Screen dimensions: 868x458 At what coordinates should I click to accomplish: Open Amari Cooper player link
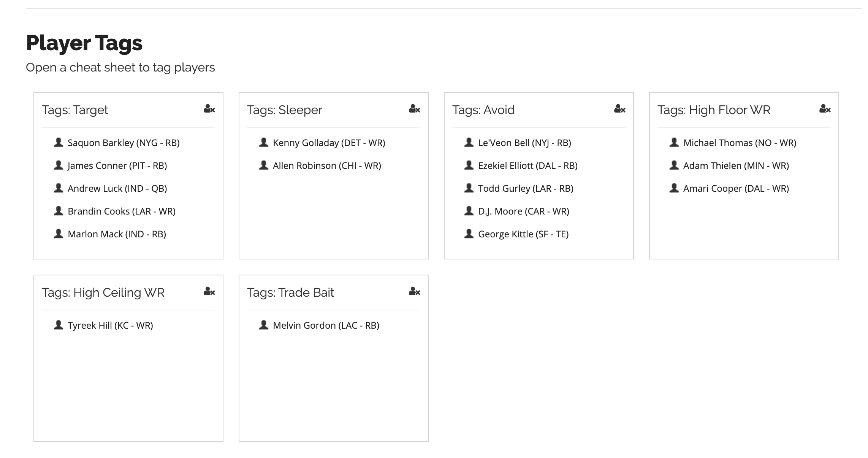(x=736, y=188)
